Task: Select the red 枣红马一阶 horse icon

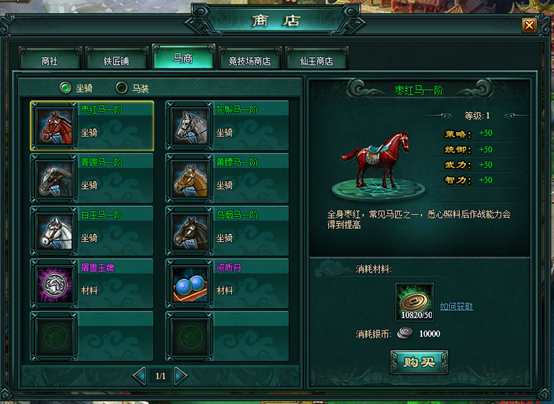Action: [x=55, y=126]
